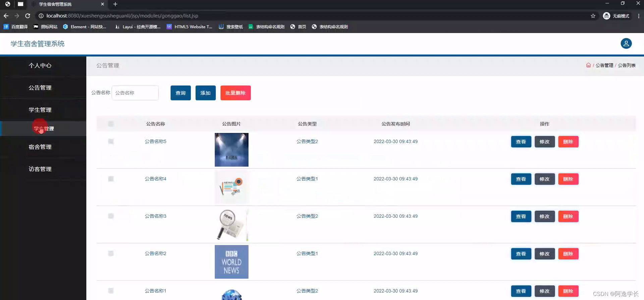Click the 公告发布时间 column header

click(x=395, y=124)
